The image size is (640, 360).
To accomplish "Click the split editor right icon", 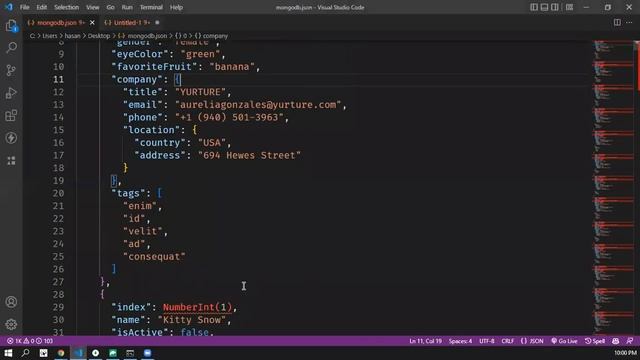I will click(x=617, y=22).
